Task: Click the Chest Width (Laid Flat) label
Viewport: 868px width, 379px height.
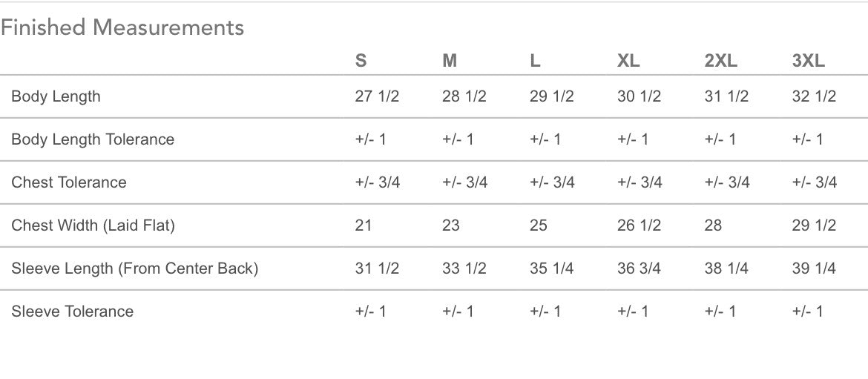Action: (x=93, y=225)
